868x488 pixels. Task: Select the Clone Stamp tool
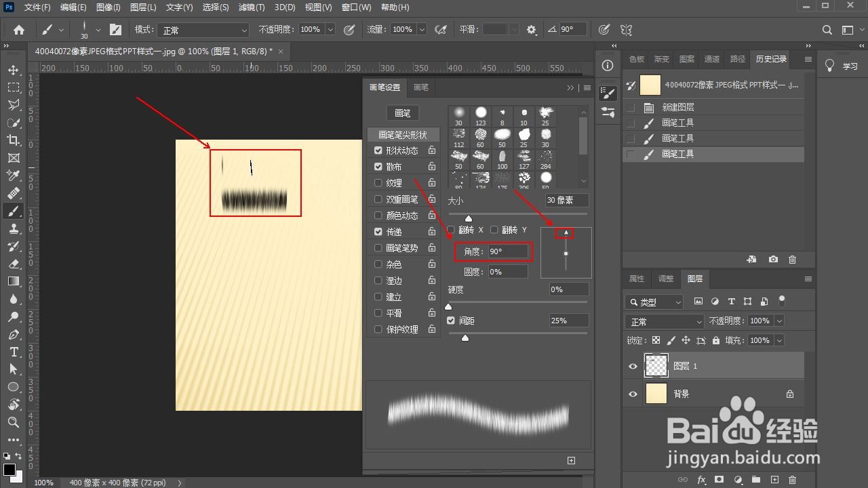pos(14,228)
